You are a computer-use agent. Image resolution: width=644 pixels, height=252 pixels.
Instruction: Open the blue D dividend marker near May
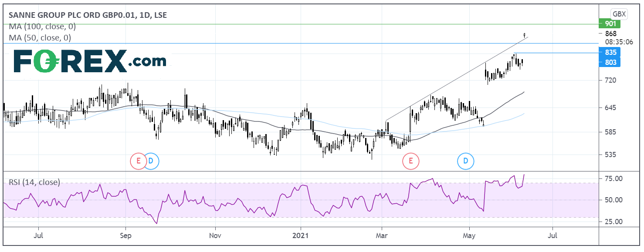[465, 161]
